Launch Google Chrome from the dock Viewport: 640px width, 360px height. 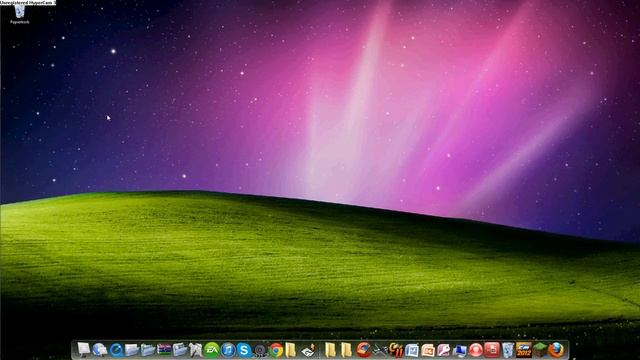(x=276, y=350)
